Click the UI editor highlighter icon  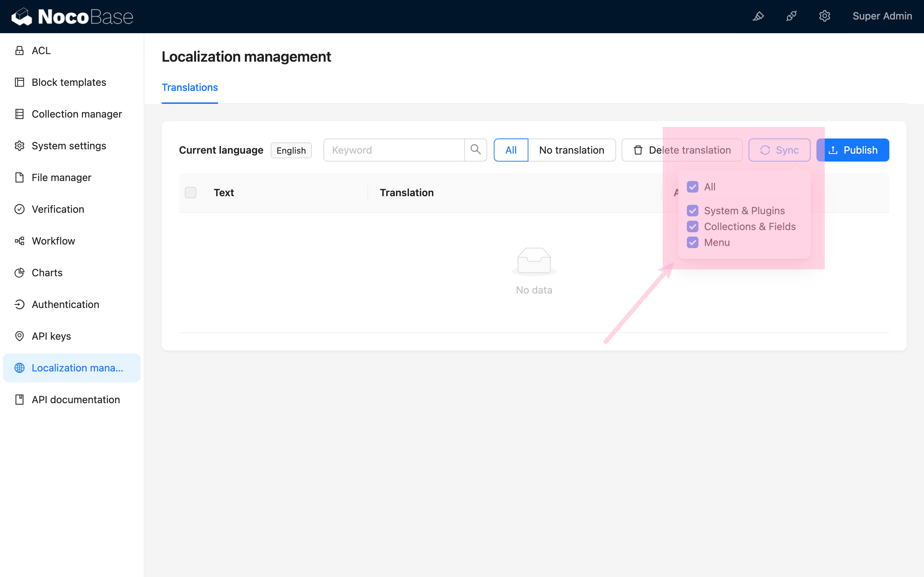point(758,16)
